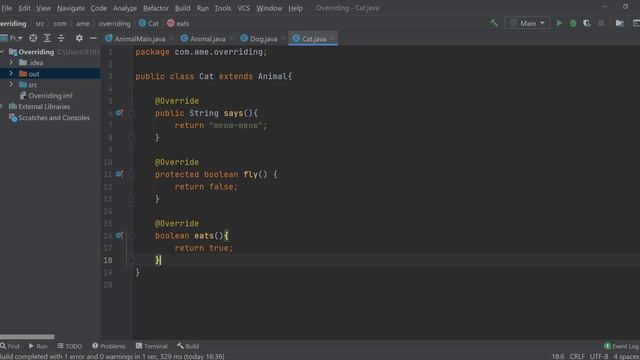This screenshot has height=360, width=640.
Task: Click the Stop button in toolbar
Action: (x=601, y=23)
